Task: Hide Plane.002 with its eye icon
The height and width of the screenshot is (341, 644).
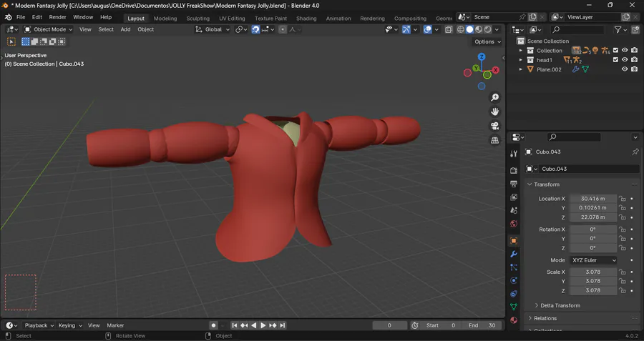Action: (625, 69)
